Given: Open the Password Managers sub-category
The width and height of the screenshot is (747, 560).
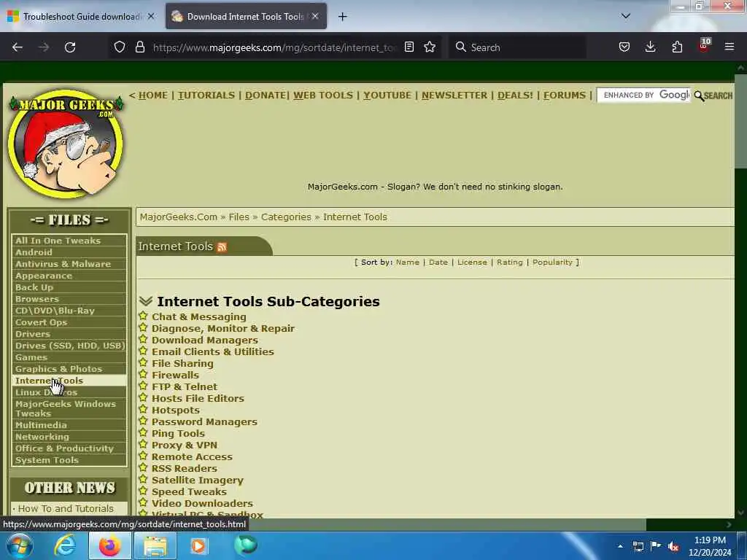Looking at the screenshot, I should (x=204, y=422).
